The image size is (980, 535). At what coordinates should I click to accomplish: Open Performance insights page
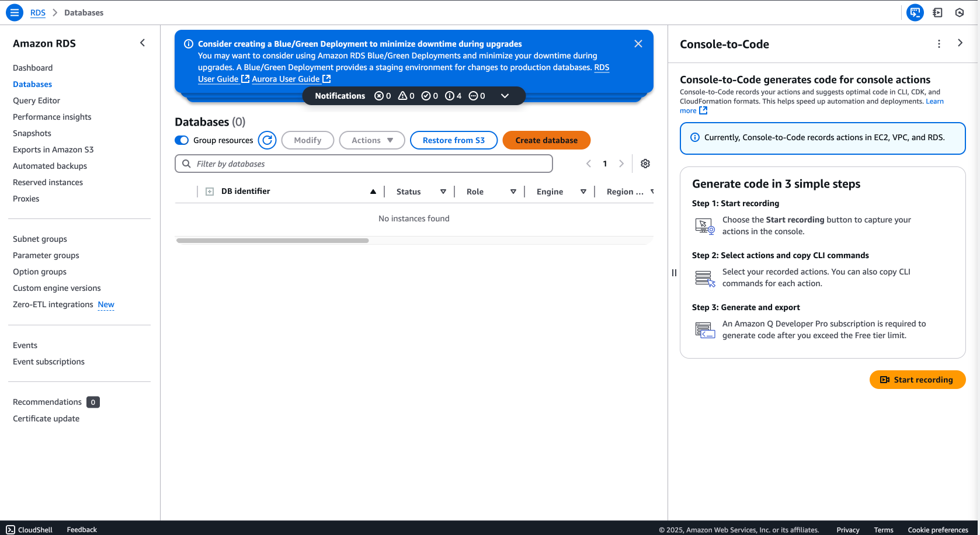point(52,117)
